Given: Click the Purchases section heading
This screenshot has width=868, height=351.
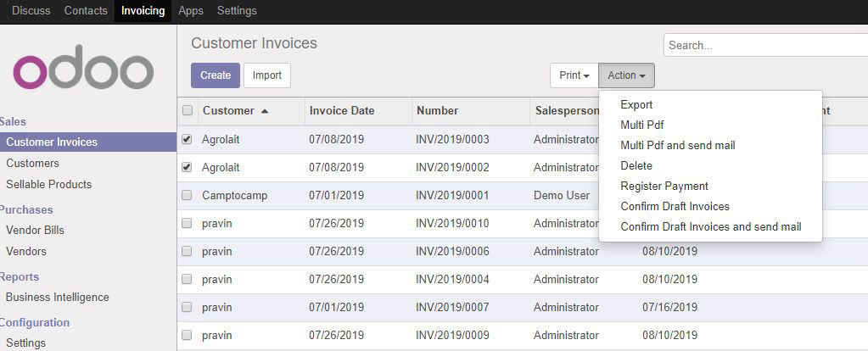Looking at the screenshot, I should pos(26,209).
